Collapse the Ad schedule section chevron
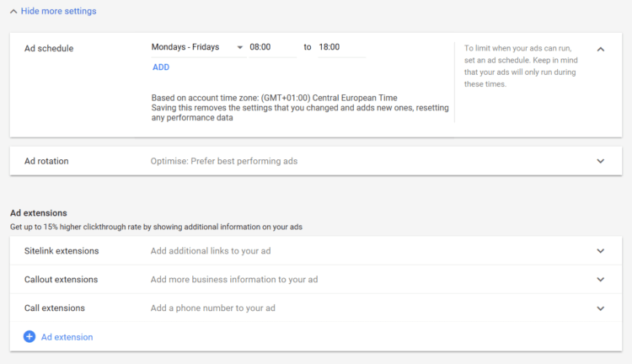 [x=601, y=49]
